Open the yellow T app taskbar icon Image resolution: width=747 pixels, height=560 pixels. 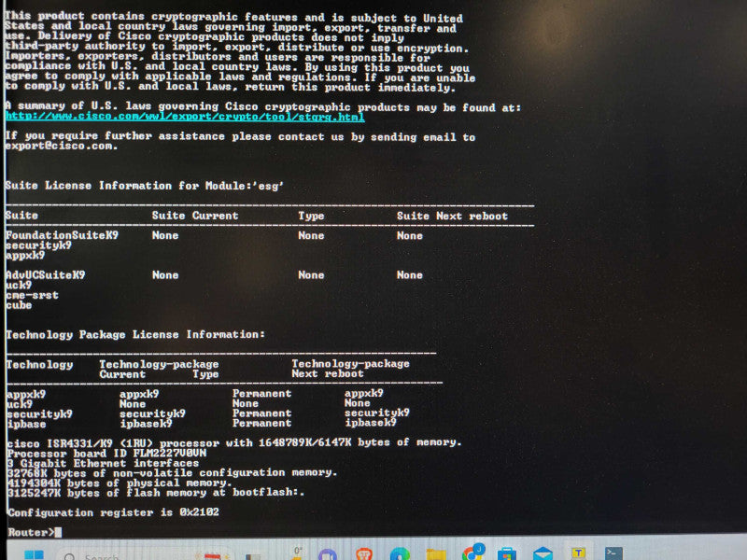[x=578, y=553]
